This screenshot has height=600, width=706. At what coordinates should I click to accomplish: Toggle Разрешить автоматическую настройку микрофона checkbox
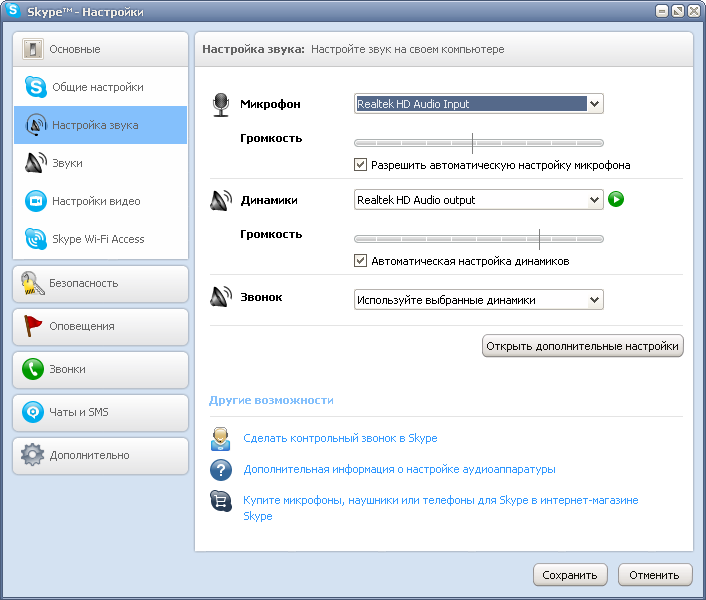[360, 165]
